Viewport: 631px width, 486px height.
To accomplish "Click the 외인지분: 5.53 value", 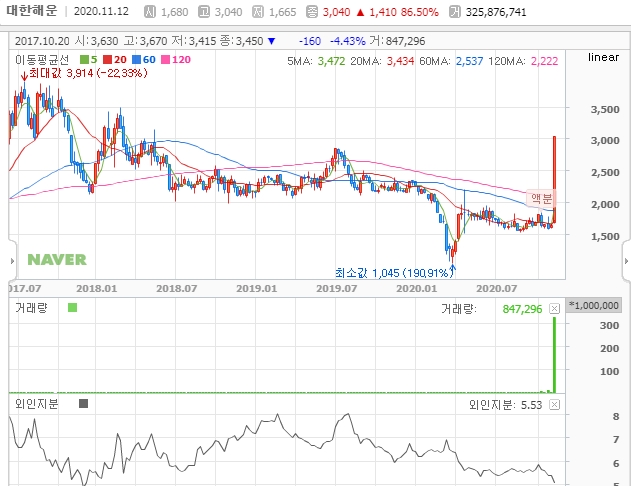I will pos(506,405).
